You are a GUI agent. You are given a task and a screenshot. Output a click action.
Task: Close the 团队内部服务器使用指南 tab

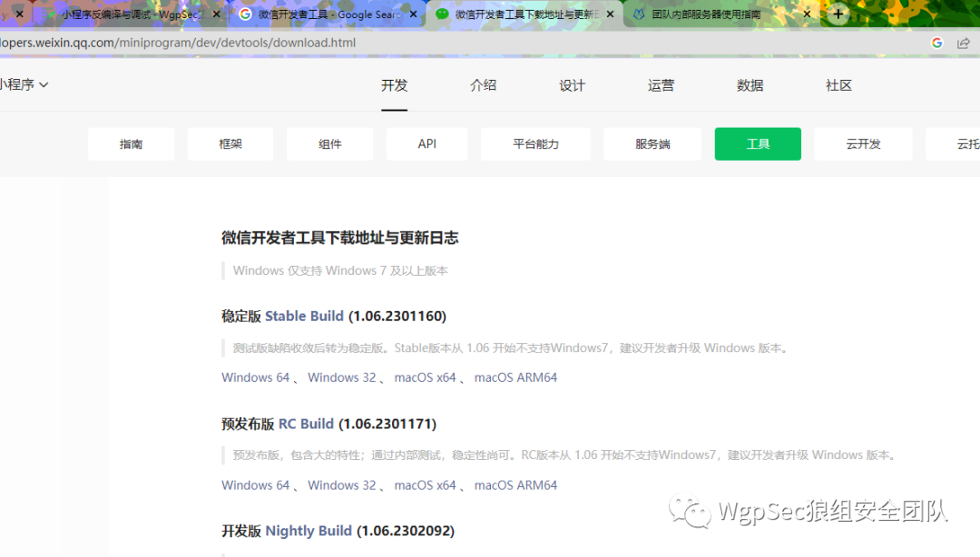807,14
